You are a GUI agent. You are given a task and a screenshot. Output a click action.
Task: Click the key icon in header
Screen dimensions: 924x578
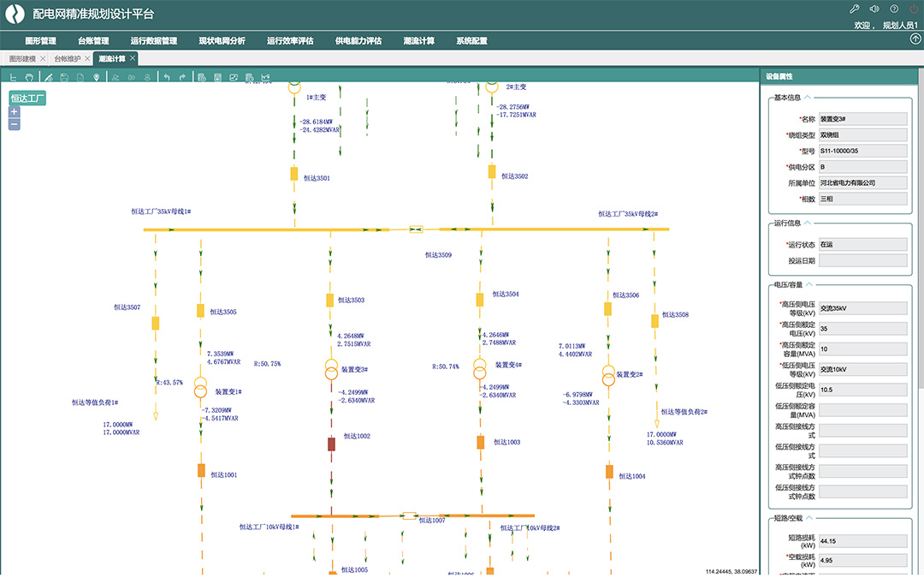854,9
